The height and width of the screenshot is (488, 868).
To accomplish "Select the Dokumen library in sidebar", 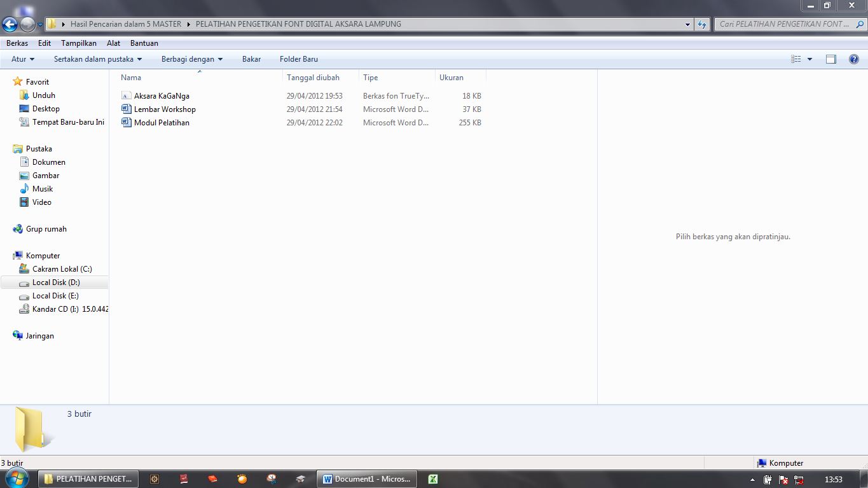I will tap(48, 162).
